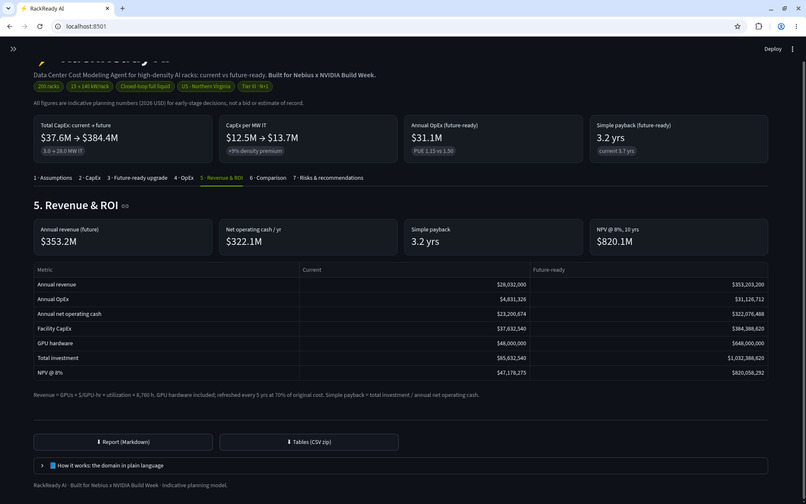Expand 'How it works: the domain in plain language'

point(400,465)
